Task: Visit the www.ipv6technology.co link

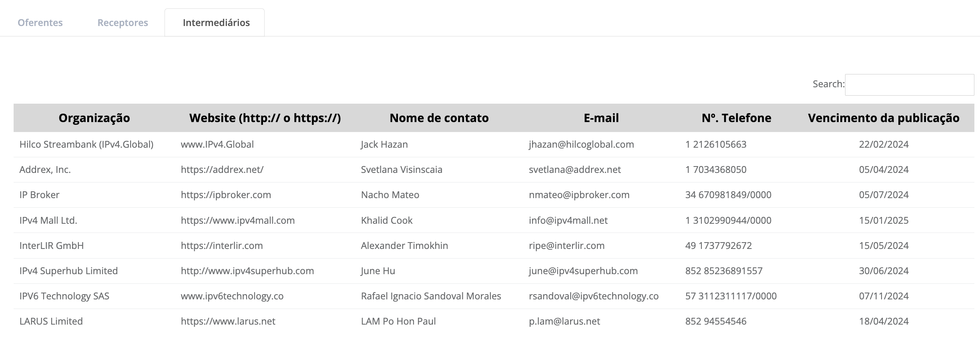Action: point(232,296)
